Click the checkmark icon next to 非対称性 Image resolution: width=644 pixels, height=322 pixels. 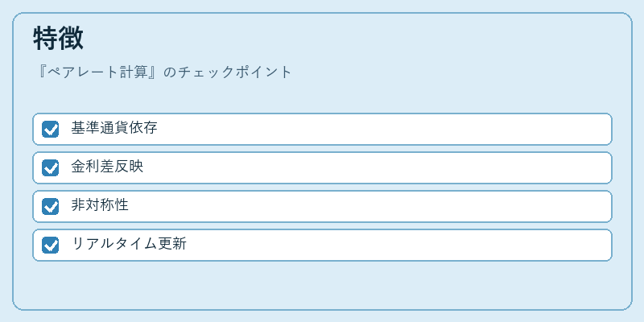tap(51, 207)
